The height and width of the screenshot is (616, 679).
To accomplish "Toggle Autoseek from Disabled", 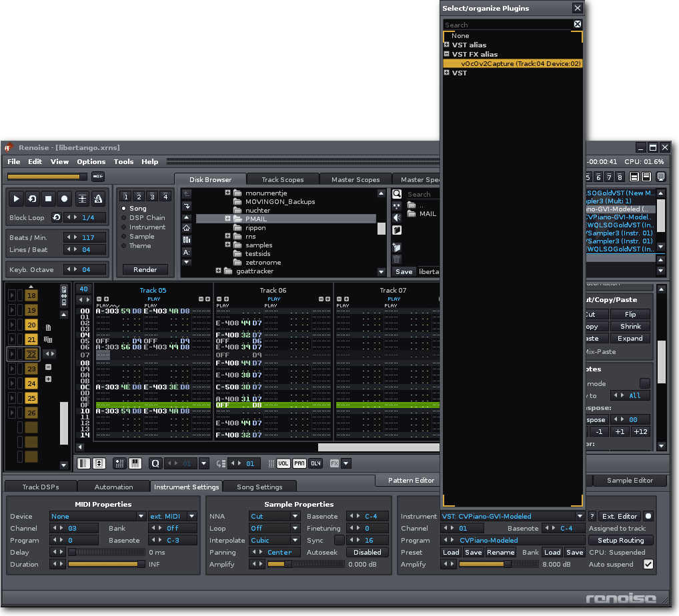I will click(x=368, y=552).
